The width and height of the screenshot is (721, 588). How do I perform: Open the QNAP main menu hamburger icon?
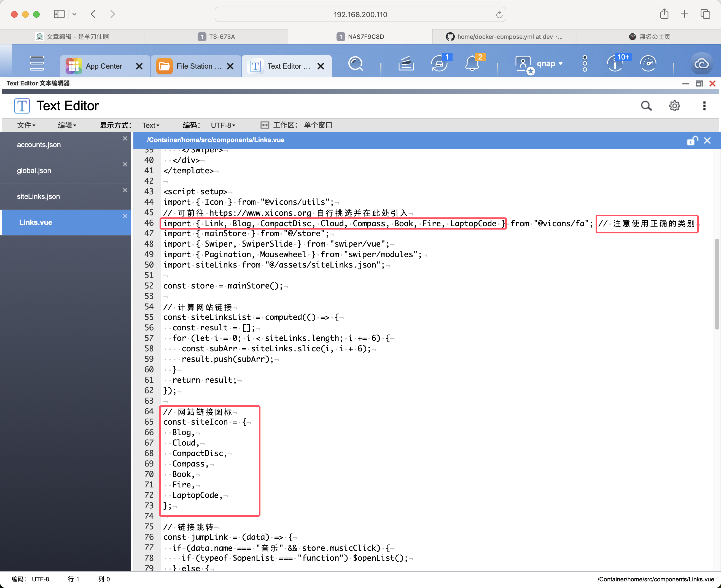37,63
